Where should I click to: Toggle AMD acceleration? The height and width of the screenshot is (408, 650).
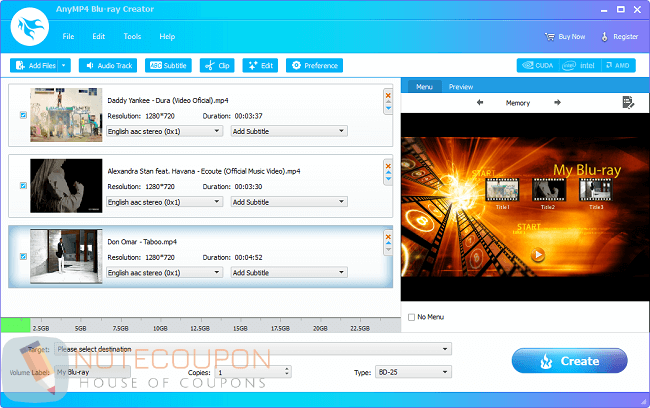tap(618, 66)
